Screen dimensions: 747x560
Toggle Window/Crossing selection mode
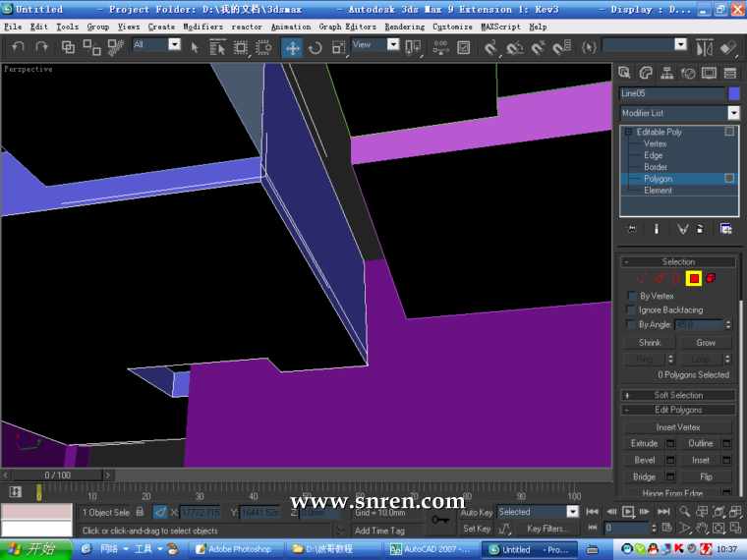pyautogui.click(x=263, y=47)
